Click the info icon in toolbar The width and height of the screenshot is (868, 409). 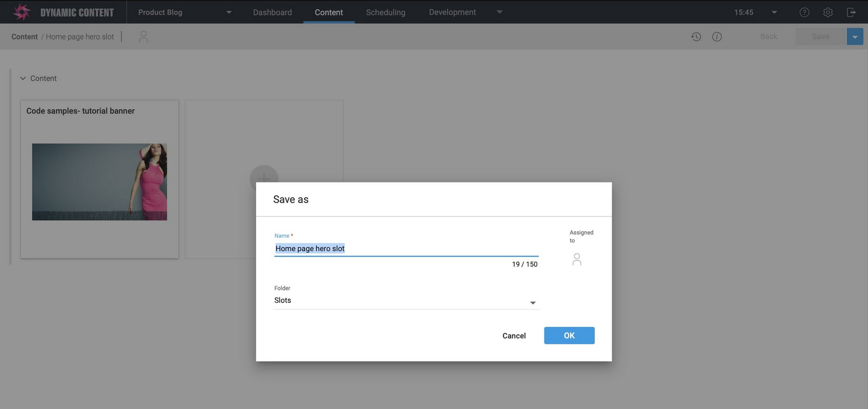tap(717, 36)
